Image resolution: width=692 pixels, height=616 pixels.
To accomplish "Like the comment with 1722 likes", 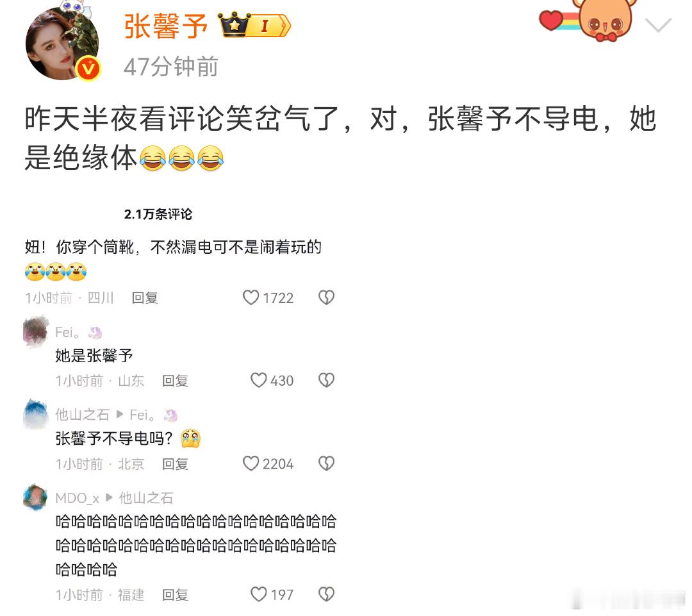I will (x=251, y=297).
